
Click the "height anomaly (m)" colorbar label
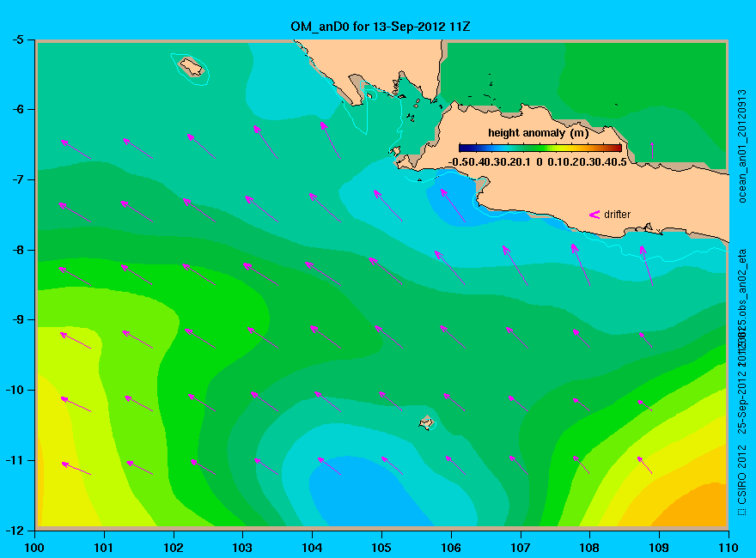click(538, 133)
